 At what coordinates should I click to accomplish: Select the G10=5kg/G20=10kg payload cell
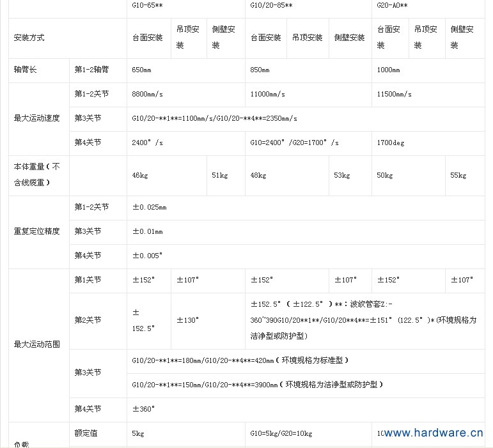281,433
